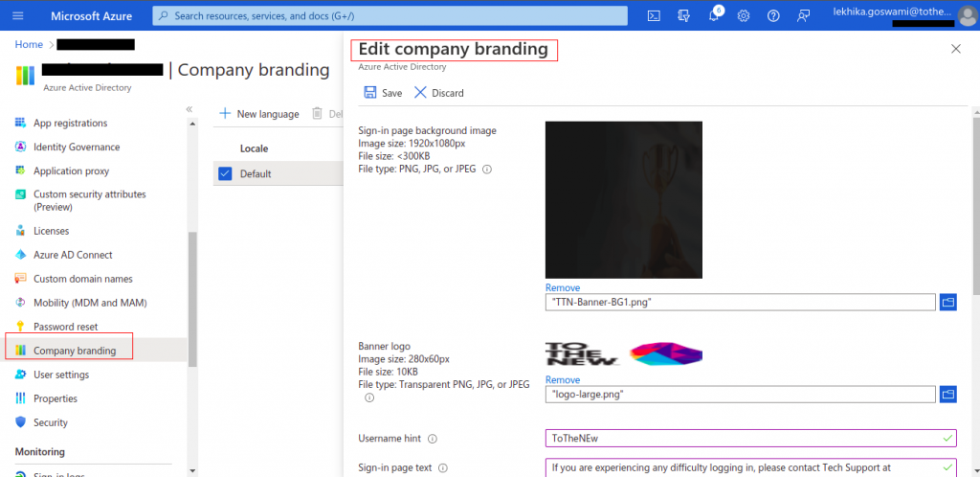Screen dimensions: 980x477
Task: Open the Azure portal hamburger menu
Action: click(17, 15)
